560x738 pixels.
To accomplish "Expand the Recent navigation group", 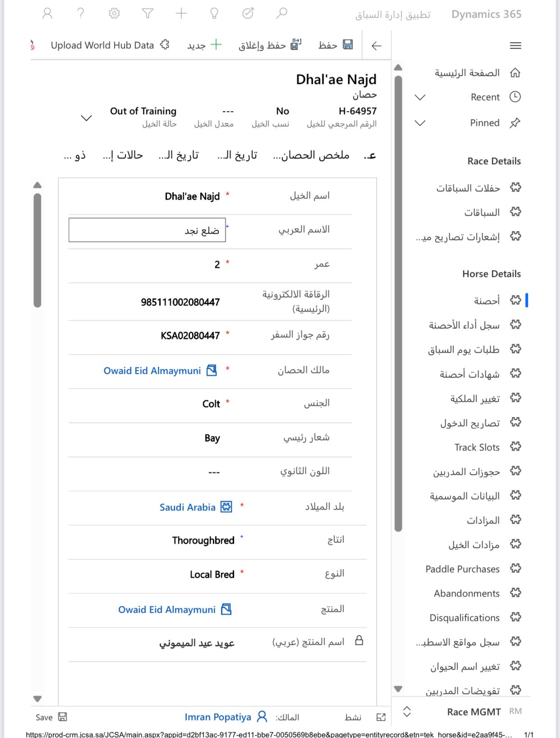I will 420,97.
